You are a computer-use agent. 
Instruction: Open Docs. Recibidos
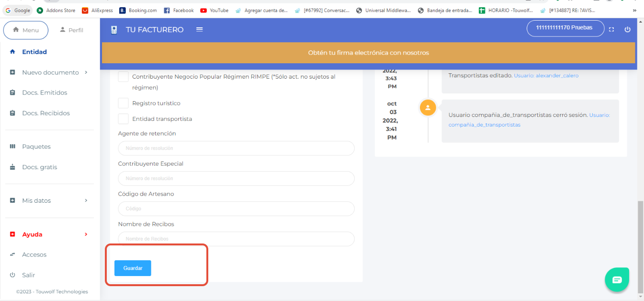(x=46, y=113)
